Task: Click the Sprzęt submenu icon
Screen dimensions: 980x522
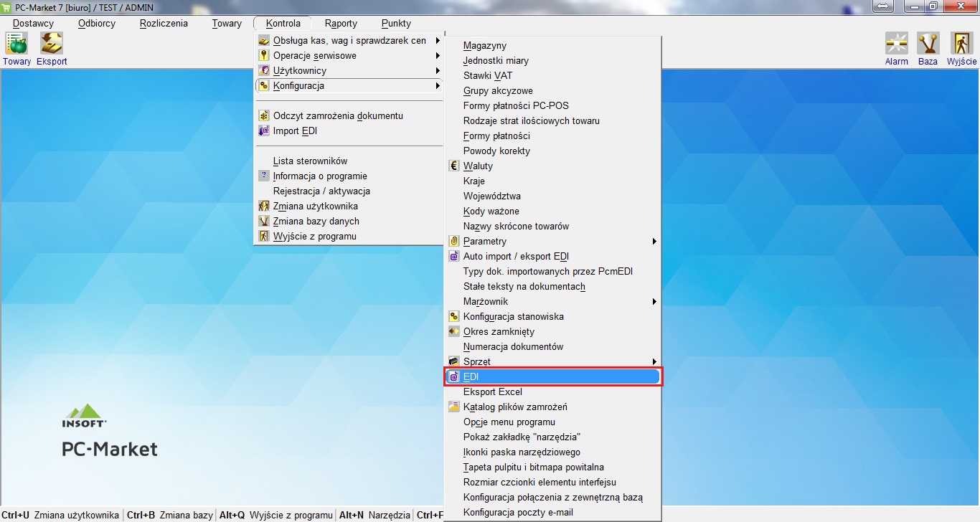Action: point(454,362)
